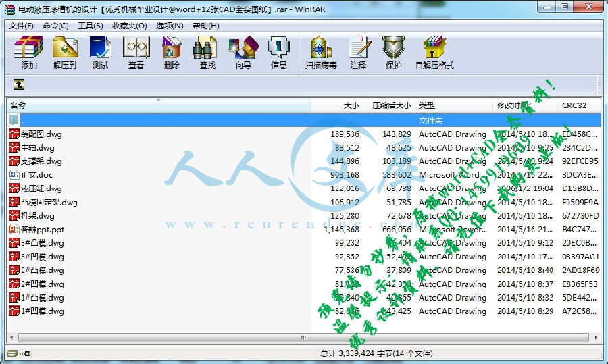Viewport: 608px width, 364px height.
Task: Click the icon of 主轴.dwg
Action: pyautogui.click(x=14, y=148)
